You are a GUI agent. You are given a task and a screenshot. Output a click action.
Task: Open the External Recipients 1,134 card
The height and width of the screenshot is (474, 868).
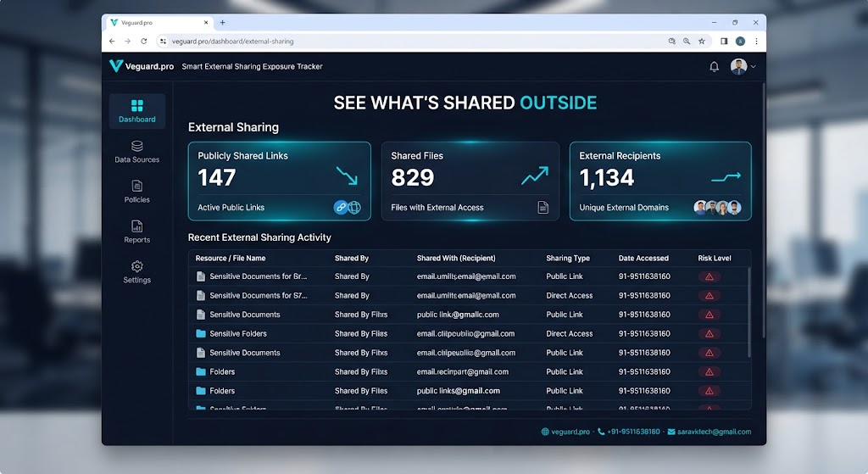[x=660, y=181]
